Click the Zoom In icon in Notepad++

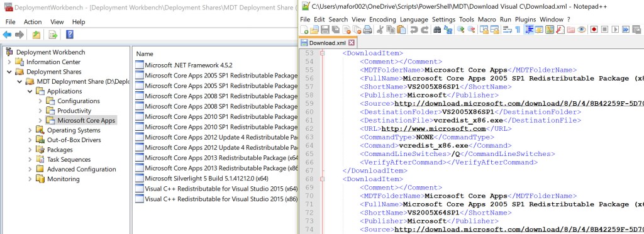(x=461, y=30)
